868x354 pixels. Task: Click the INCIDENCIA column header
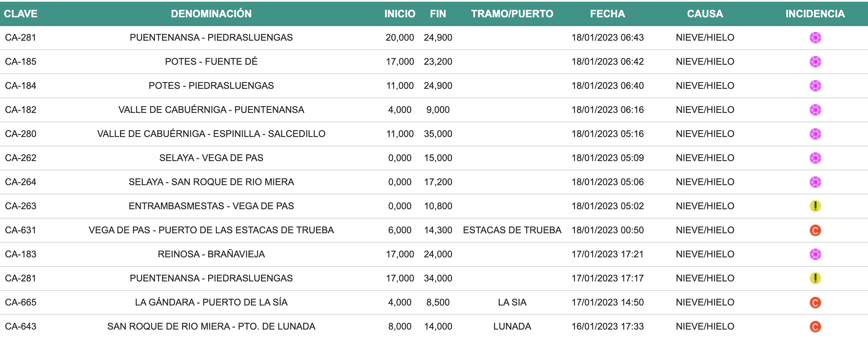(815, 14)
